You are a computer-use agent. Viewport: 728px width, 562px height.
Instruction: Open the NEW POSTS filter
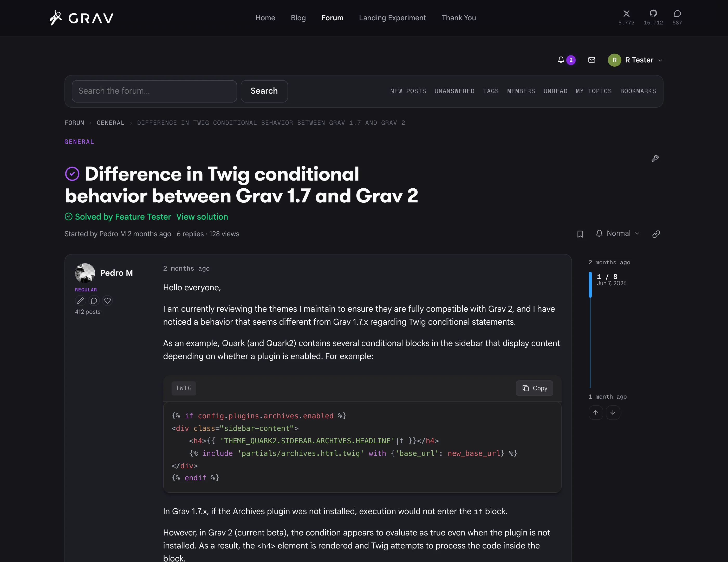click(408, 91)
